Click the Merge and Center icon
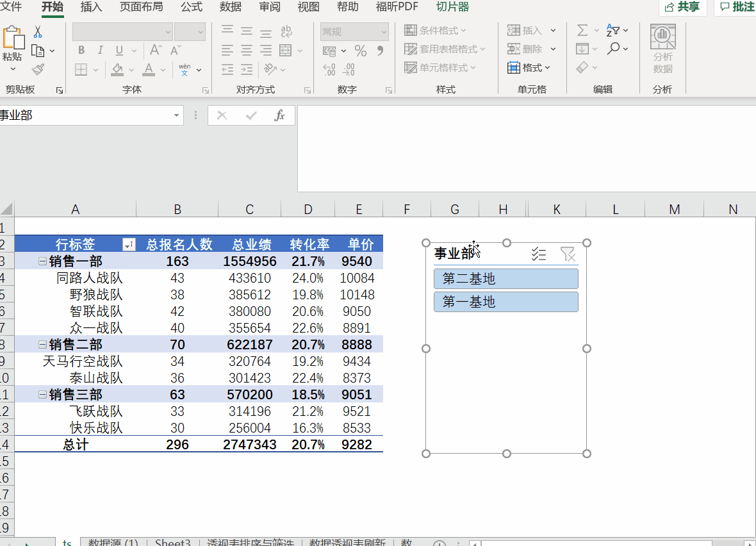The width and height of the screenshot is (756, 546). point(286,50)
